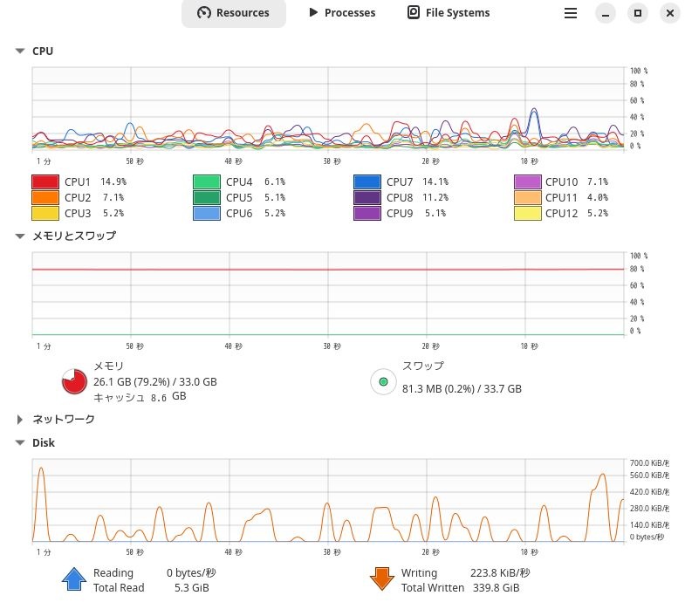Pick a new color for CPU4
The height and width of the screenshot is (616, 685).
click(x=206, y=181)
